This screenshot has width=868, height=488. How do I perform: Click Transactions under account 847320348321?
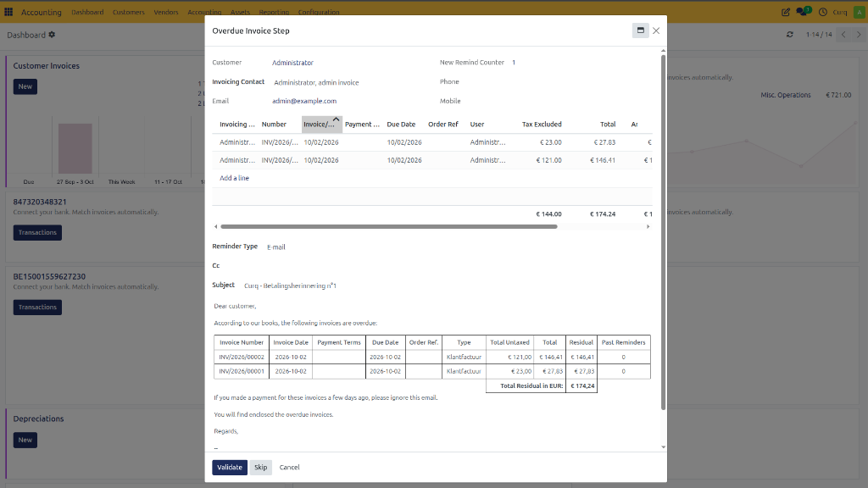coord(37,232)
